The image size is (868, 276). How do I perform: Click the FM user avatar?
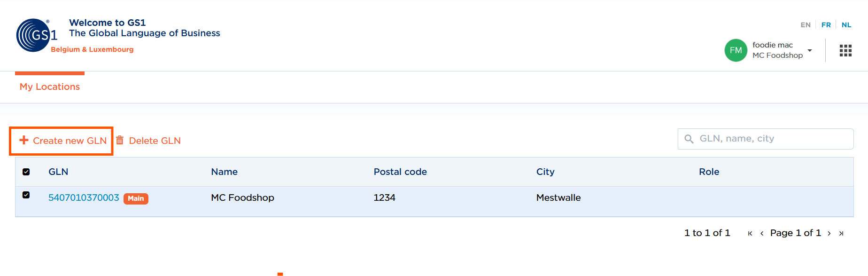pos(736,50)
